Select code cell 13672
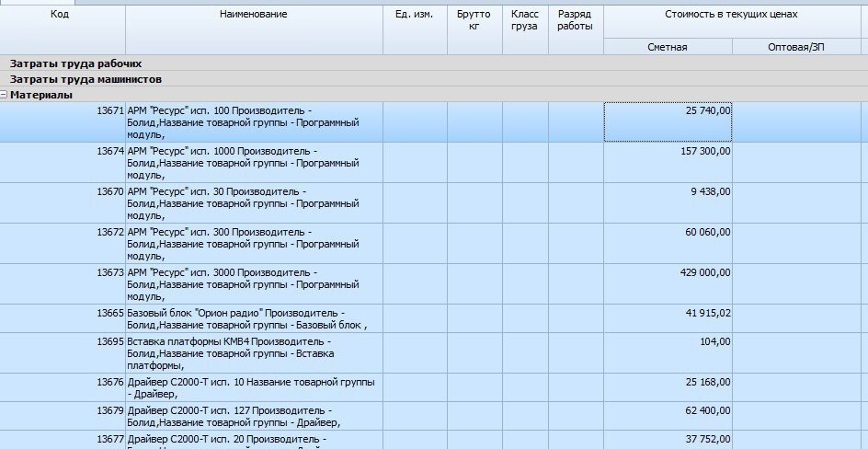This screenshot has height=449, width=868. [x=63, y=243]
